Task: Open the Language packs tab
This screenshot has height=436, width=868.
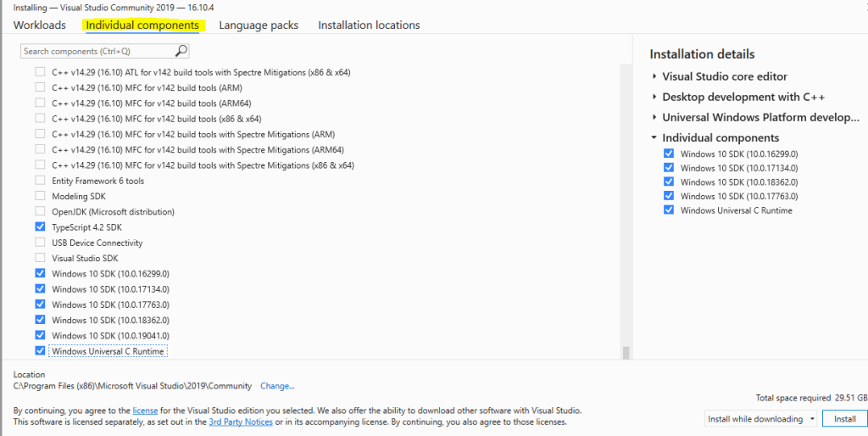Action: point(259,25)
